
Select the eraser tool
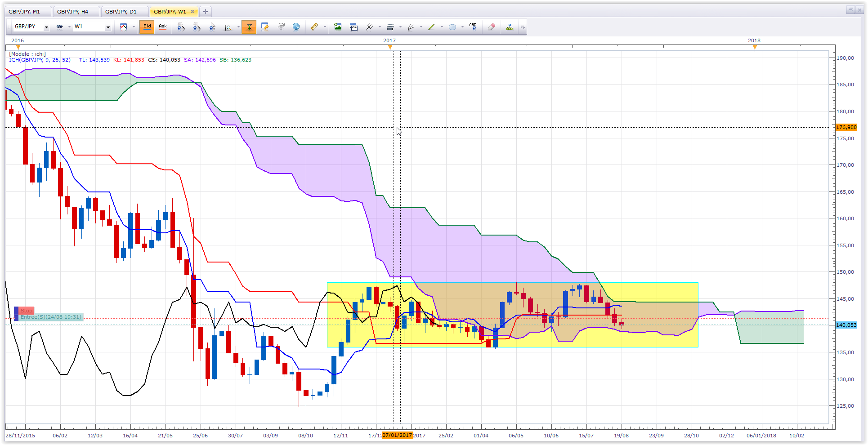492,27
